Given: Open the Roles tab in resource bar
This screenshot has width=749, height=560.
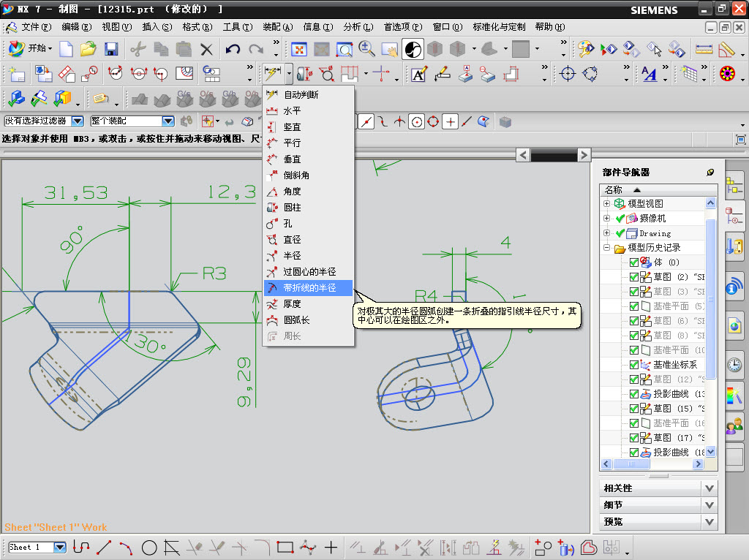Looking at the screenshot, I should click(x=734, y=425).
